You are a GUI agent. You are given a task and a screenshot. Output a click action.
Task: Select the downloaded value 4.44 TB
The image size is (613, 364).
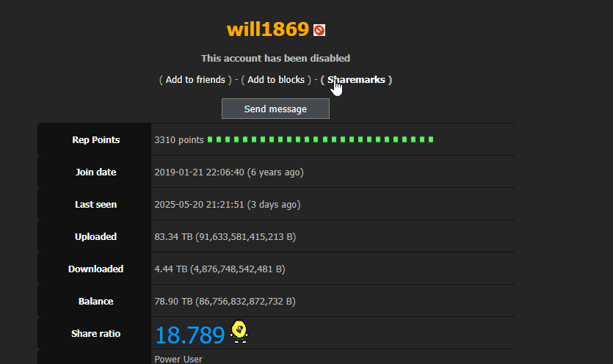click(x=171, y=269)
